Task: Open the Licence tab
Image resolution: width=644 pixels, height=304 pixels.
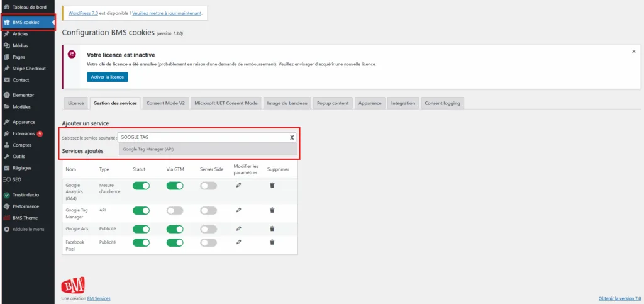Action: pos(76,103)
